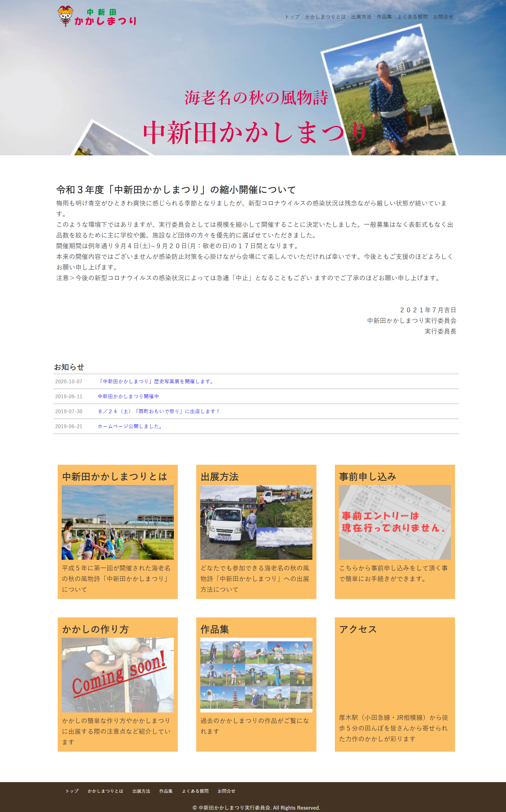Click お問合せ in the top navigation
The image size is (506, 812).
(x=443, y=17)
